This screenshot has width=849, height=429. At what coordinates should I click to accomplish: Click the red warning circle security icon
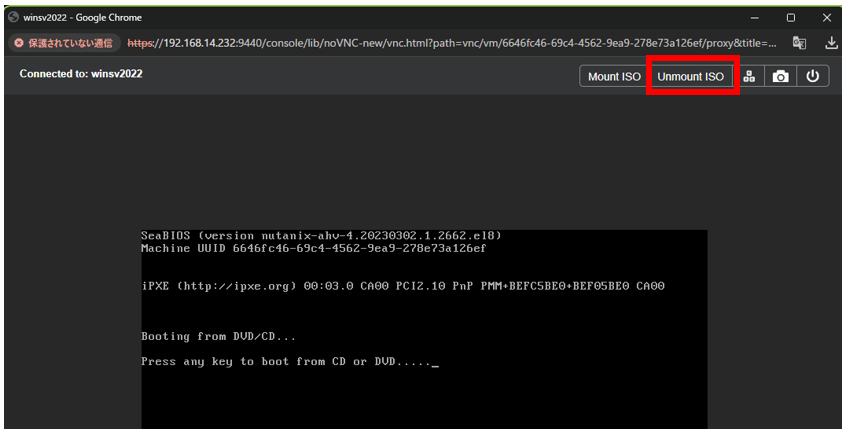19,43
